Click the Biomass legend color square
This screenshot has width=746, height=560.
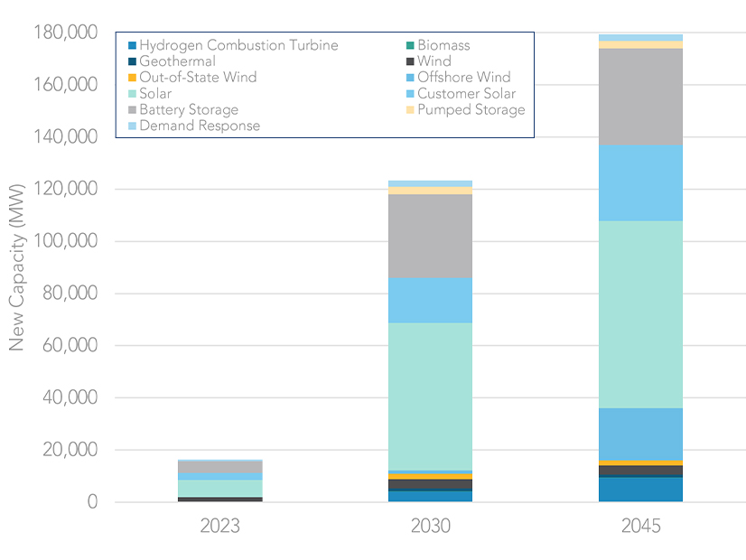click(x=411, y=45)
